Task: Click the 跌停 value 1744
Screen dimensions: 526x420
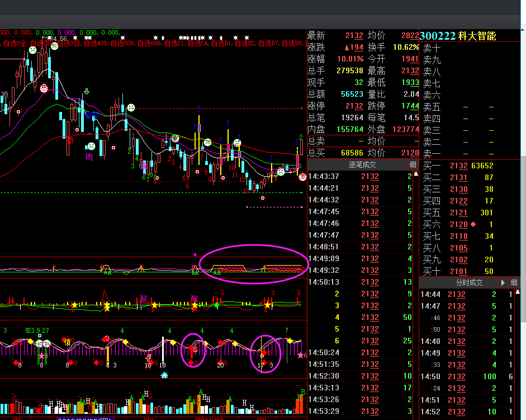Action: point(410,106)
